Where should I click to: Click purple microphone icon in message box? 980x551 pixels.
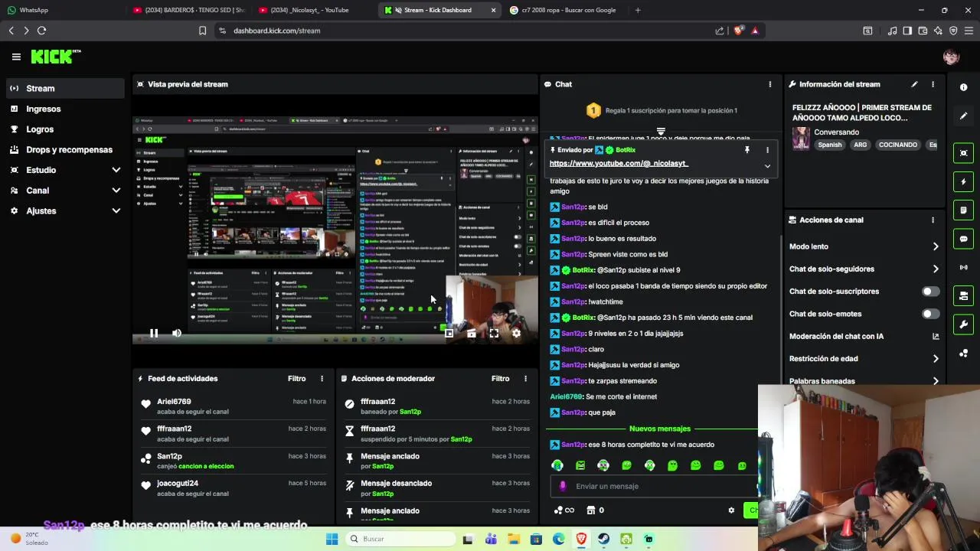click(563, 486)
